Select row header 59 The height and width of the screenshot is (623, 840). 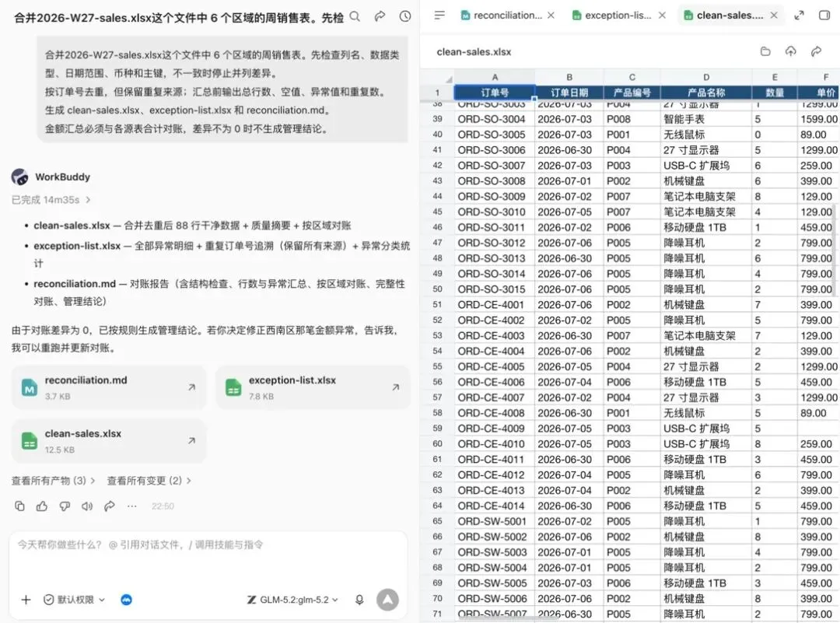point(438,429)
